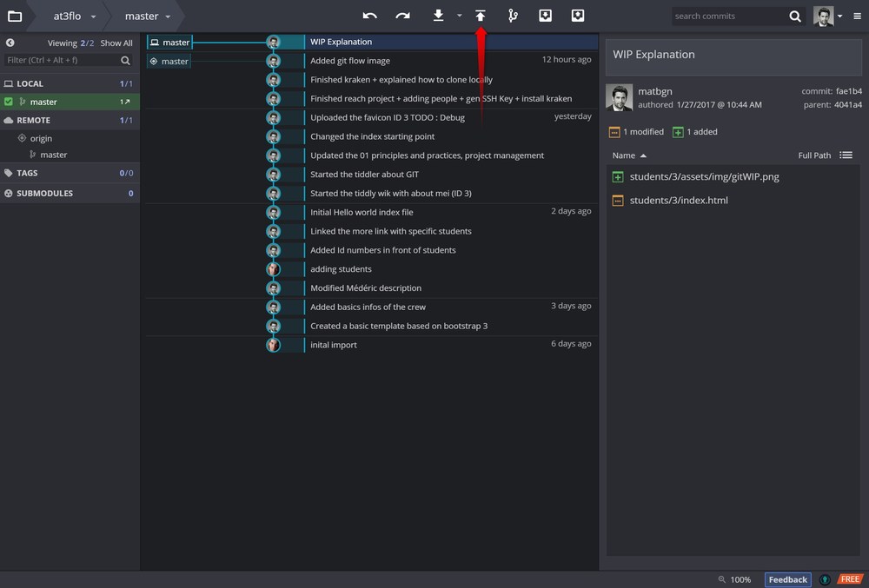The height and width of the screenshot is (588, 869).
Task: Select the 'inital import' commit
Action: [x=451, y=345]
